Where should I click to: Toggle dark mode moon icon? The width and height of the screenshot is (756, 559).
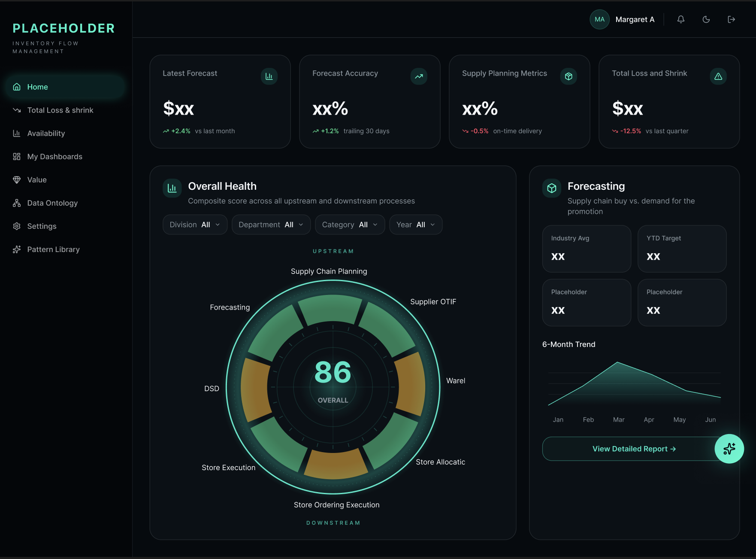(706, 19)
